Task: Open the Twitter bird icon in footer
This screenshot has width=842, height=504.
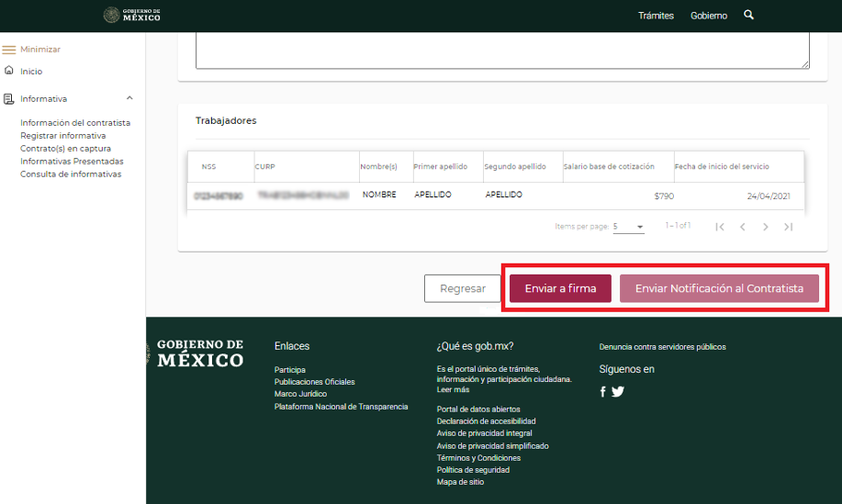Action: coord(618,392)
